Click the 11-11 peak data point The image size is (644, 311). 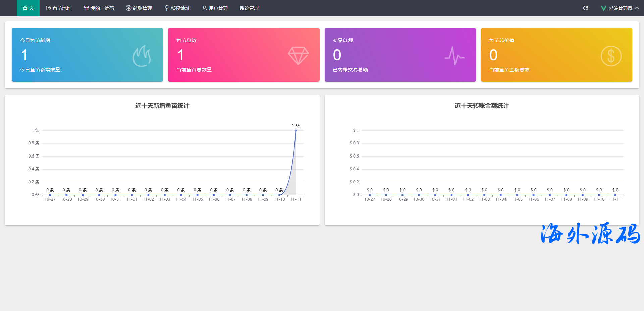coord(296,131)
